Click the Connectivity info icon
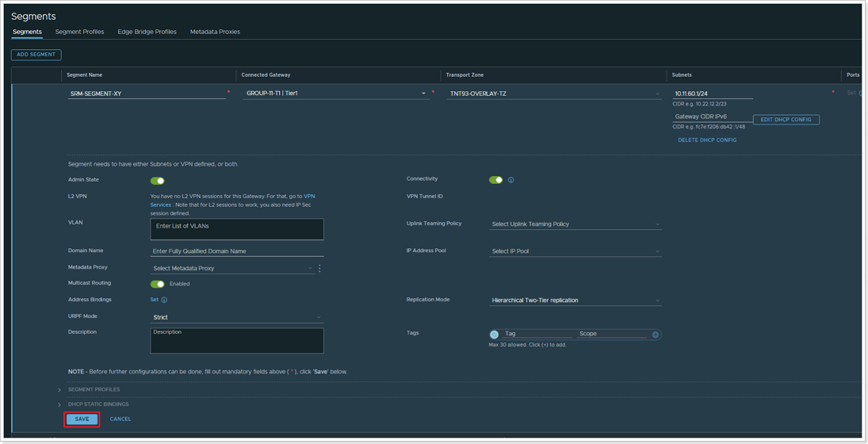 tap(511, 180)
